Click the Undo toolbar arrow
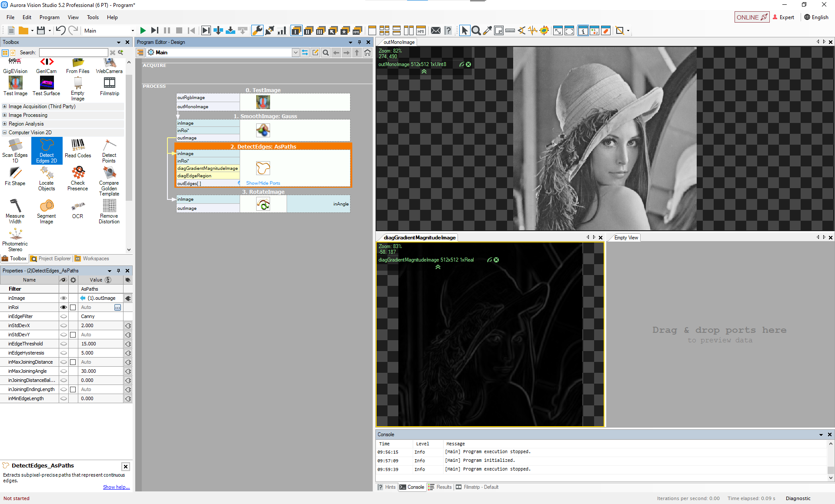Image resolution: width=835 pixels, height=504 pixels. coord(61,30)
